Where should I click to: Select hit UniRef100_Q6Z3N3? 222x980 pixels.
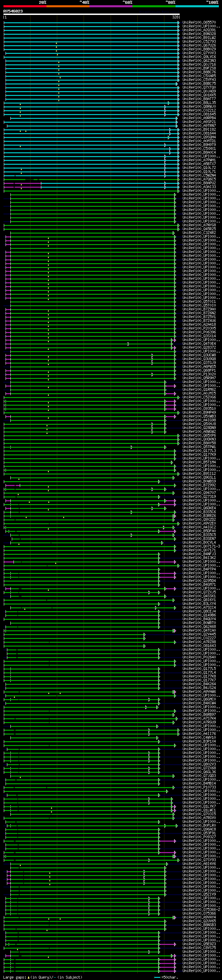point(199,60)
